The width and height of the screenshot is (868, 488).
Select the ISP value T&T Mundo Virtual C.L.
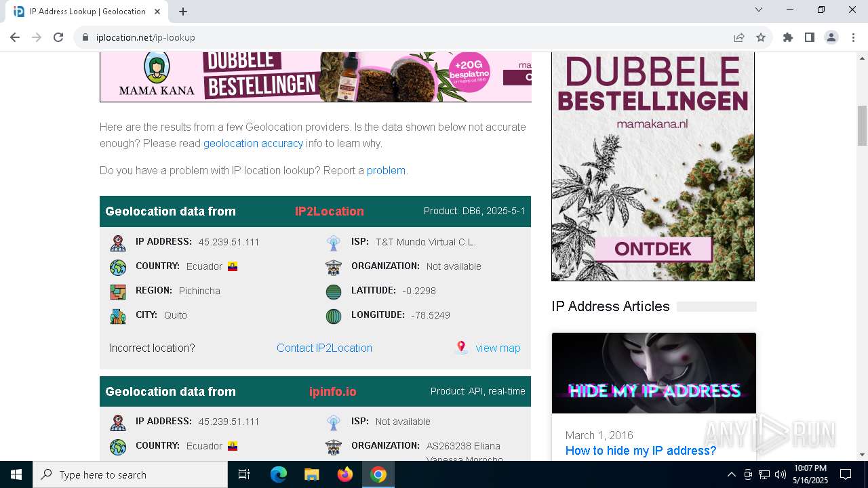[x=426, y=242]
